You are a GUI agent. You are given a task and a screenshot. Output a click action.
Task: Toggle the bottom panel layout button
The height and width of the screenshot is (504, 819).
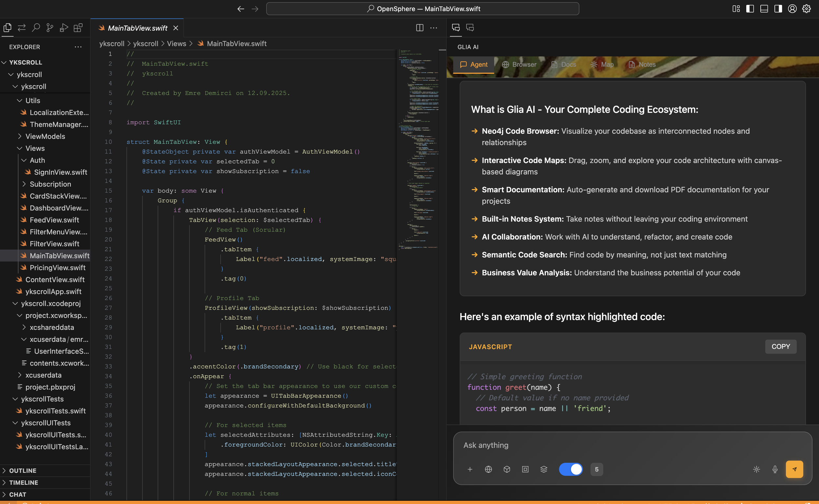tap(764, 9)
